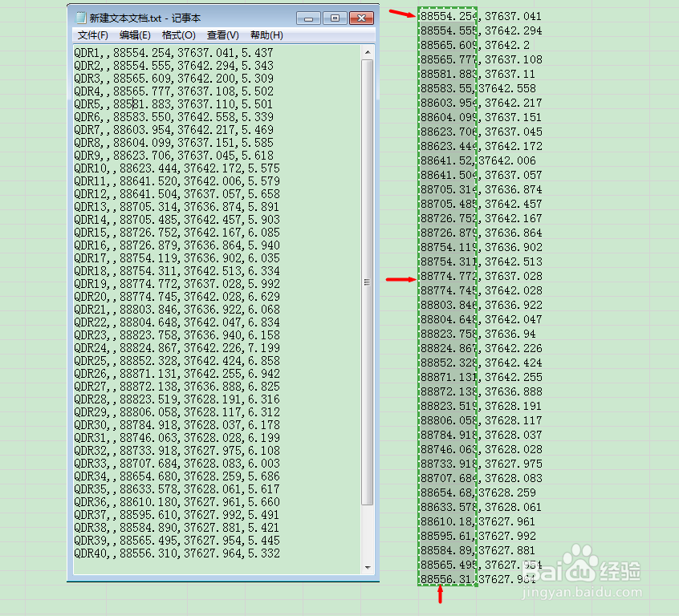The image size is (679, 616).
Task: Click the Notepad document icon in title bar
Action: pos(80,18)
